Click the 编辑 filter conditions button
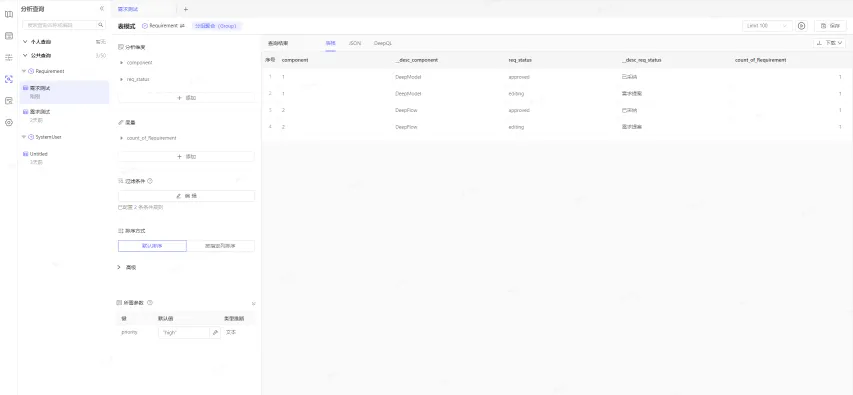853x395 pixels. pyautogui.click(x=186, y=196)
